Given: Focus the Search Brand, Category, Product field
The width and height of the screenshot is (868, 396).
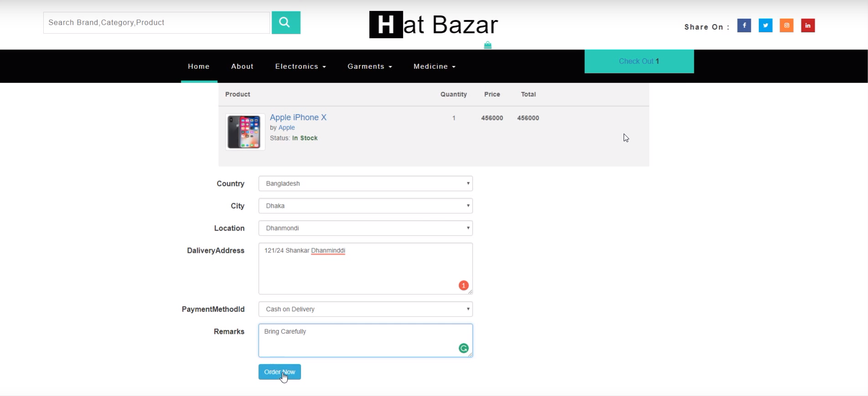Looking at the screenshot, I should (x=156, y=23).
